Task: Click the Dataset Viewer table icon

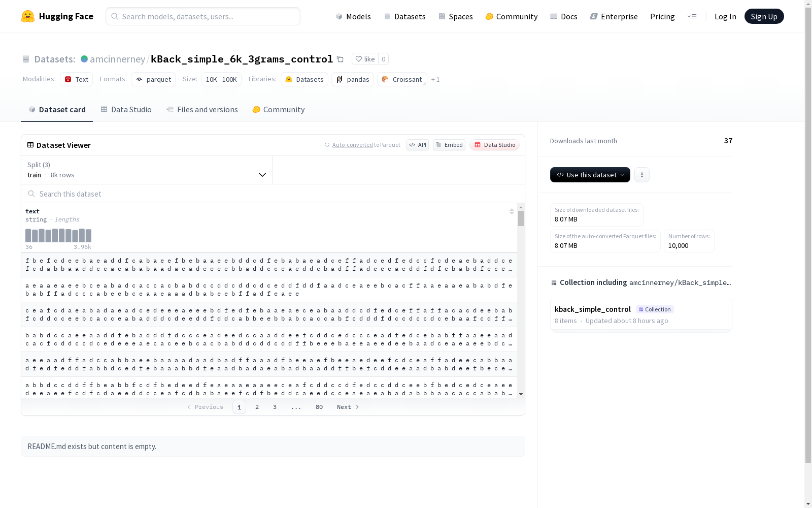Action: tap(30, 145)
